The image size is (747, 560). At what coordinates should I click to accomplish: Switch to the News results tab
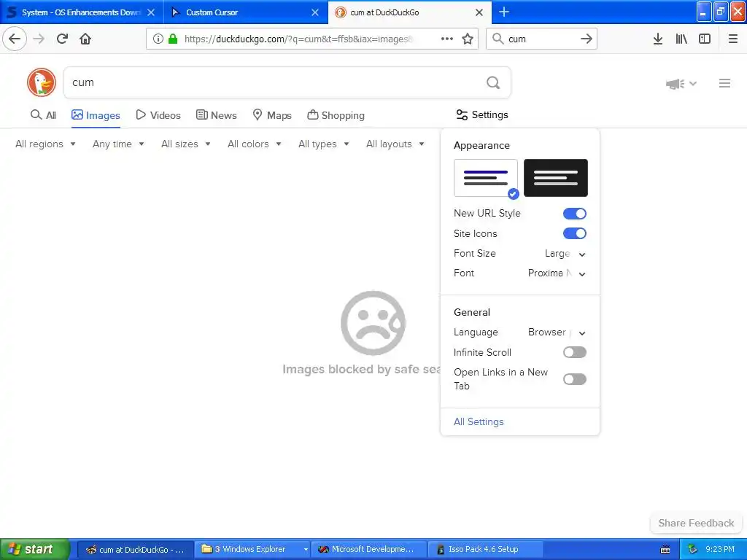coord(216,115)
